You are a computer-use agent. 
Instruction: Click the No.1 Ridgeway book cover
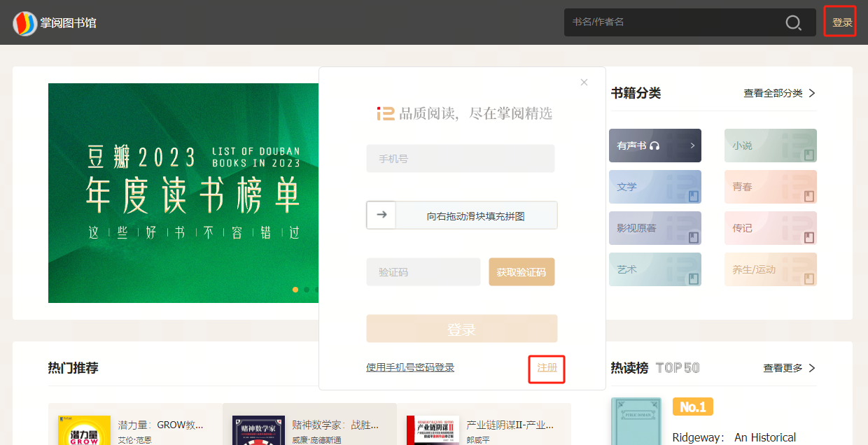tap(636, 421)
